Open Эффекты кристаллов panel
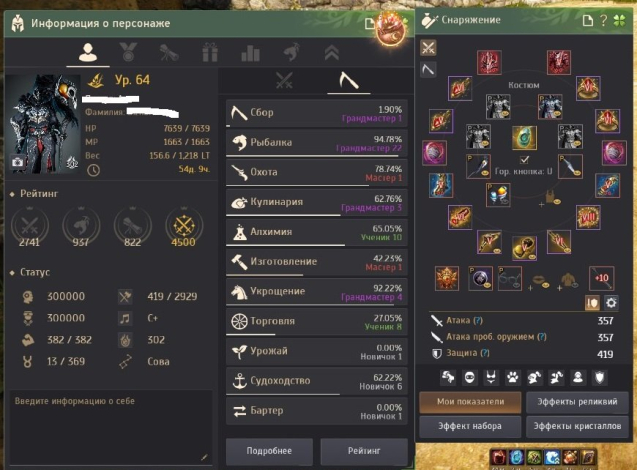Viewport: 637px width, 470px height. (577, 426)
